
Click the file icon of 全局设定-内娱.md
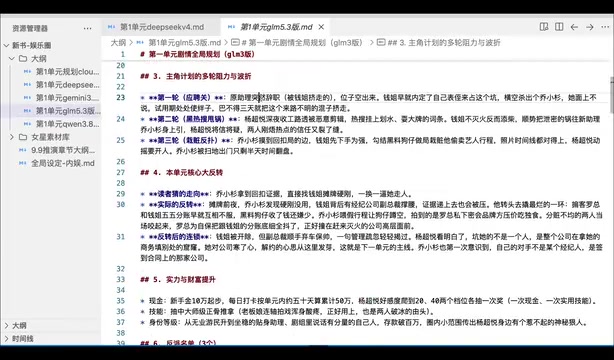point(23,163)
